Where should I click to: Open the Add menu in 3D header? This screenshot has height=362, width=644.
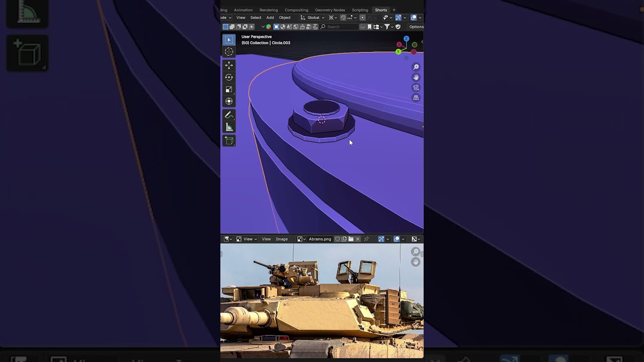[x=270, y=18]
